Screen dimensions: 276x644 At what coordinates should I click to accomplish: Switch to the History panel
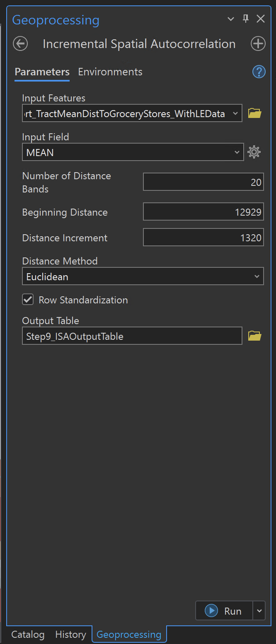[70, 634]
